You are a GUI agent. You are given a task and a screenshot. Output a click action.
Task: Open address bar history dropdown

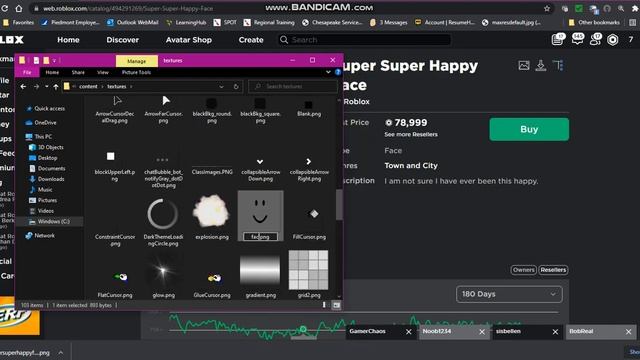[x=221, y=87]
